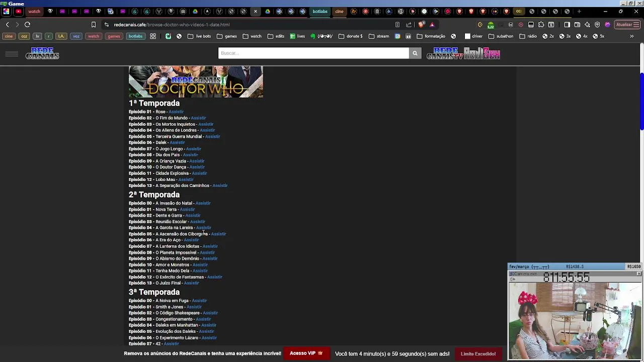
Task: Click the address bar URL
Action: [172, 25]
